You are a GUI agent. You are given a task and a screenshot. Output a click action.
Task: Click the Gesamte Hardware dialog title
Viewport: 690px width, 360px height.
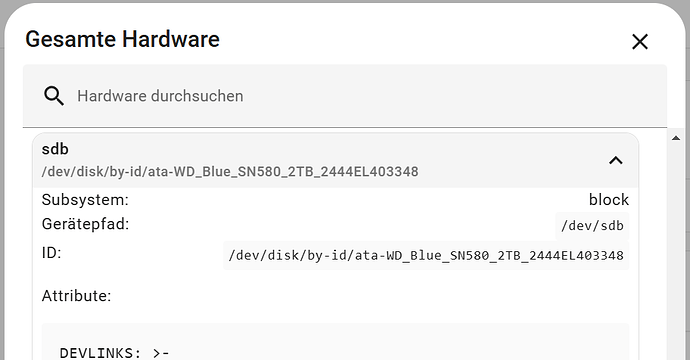[x=122, y=39]
